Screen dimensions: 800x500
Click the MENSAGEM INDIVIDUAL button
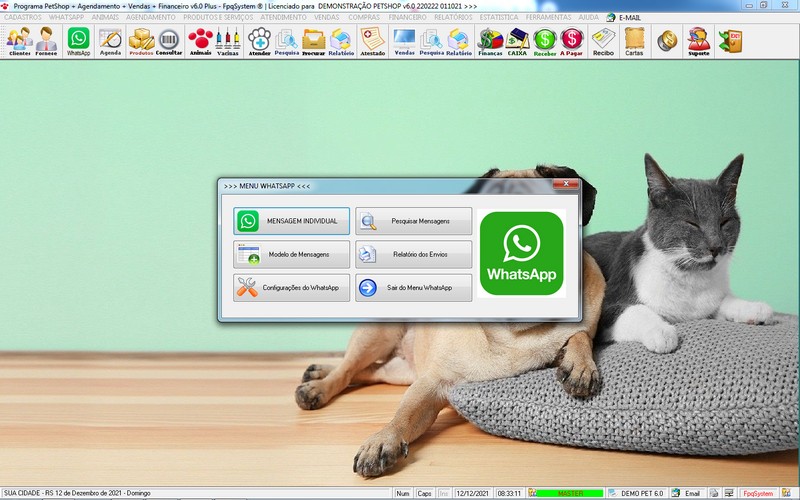(x=291, y=221)
